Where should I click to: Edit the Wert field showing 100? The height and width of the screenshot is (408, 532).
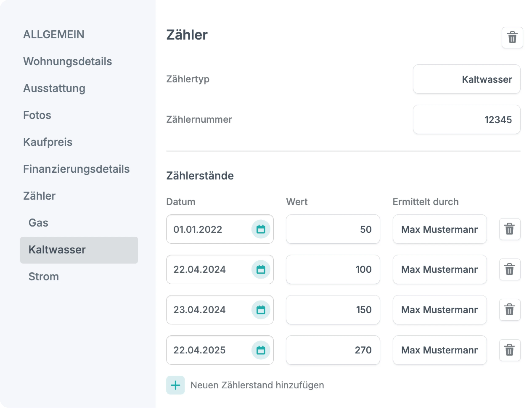(x=333, y=269)
